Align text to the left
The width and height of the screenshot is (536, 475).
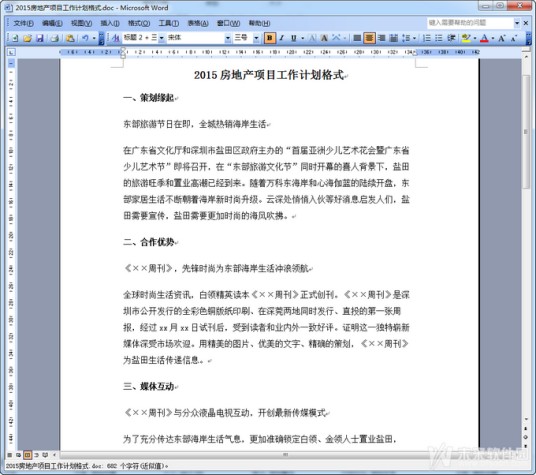point(357,38)
